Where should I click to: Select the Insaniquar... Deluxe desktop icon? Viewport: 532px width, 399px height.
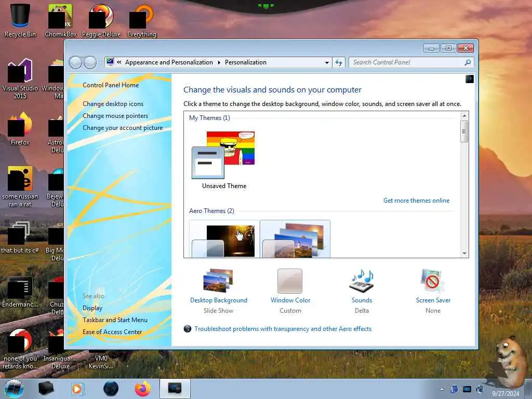(x=60, y=349)
